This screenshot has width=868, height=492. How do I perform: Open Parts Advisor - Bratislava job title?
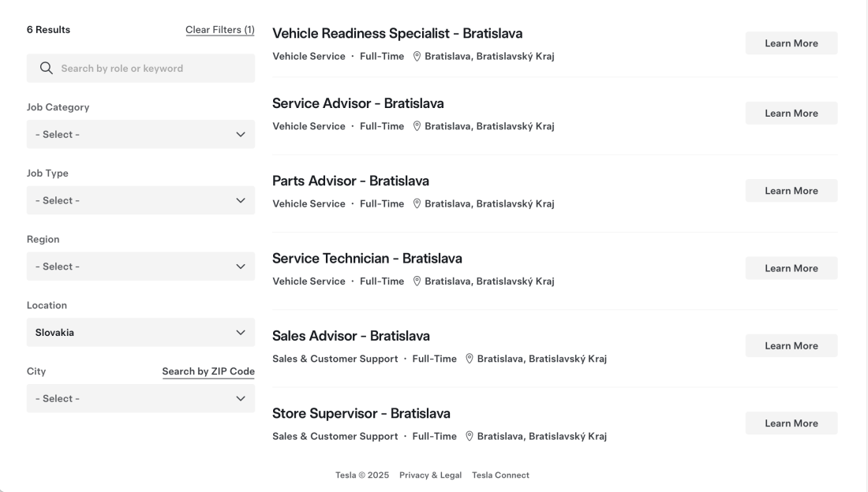tap(350, 181)
